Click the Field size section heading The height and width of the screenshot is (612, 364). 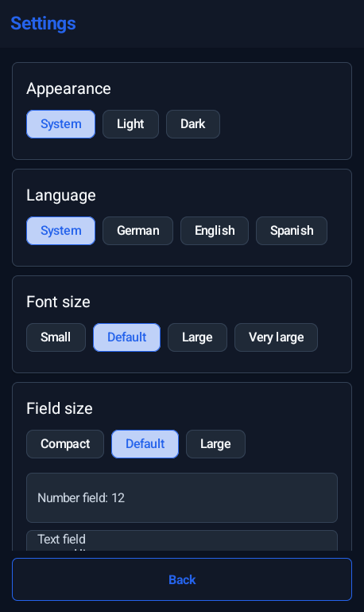(x=60, y=408)
